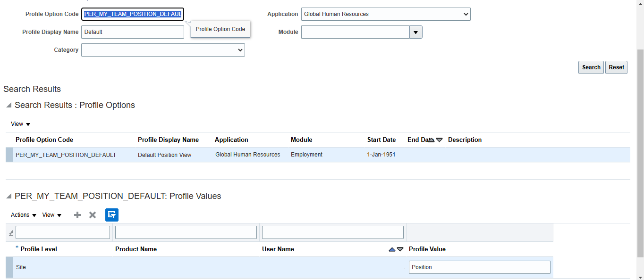Sort User Name column ascending
644x280 pixels.
[392, 249]
